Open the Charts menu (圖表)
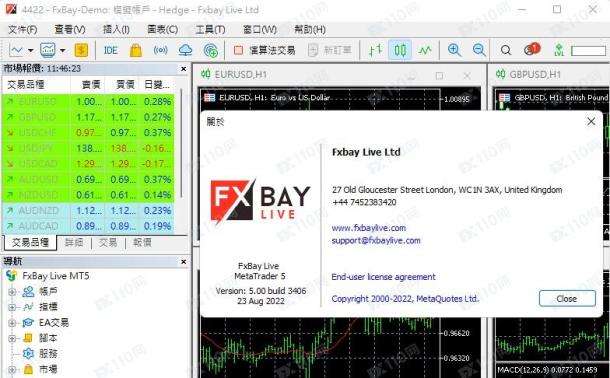This screenshot has width=610, height=378. [x=163, y=30]
